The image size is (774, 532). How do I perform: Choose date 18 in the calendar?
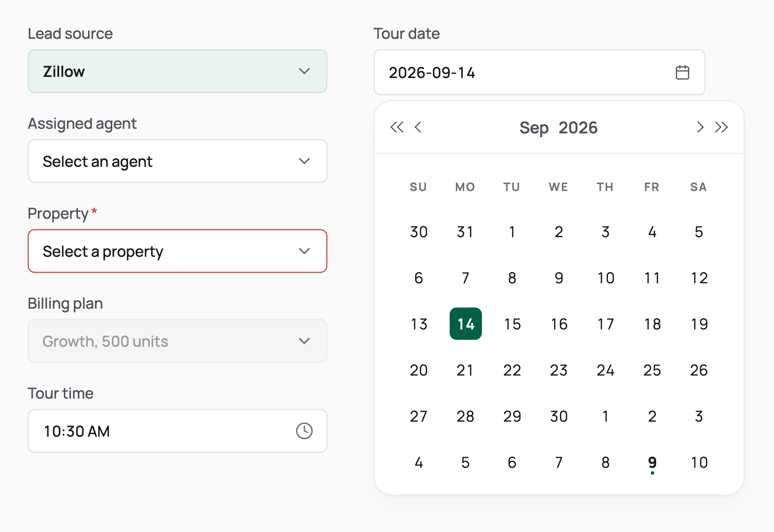[x=652, y=324]
